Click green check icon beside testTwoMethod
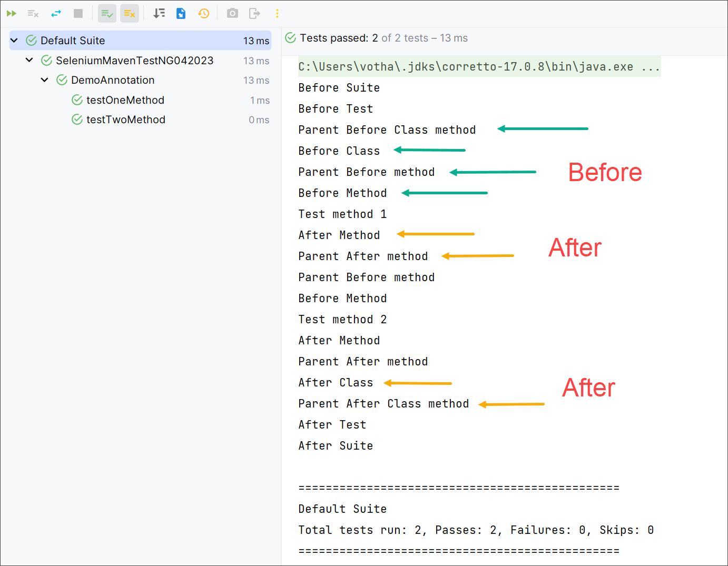The width and height of the screenshot is (728, 566). (77, 120)
